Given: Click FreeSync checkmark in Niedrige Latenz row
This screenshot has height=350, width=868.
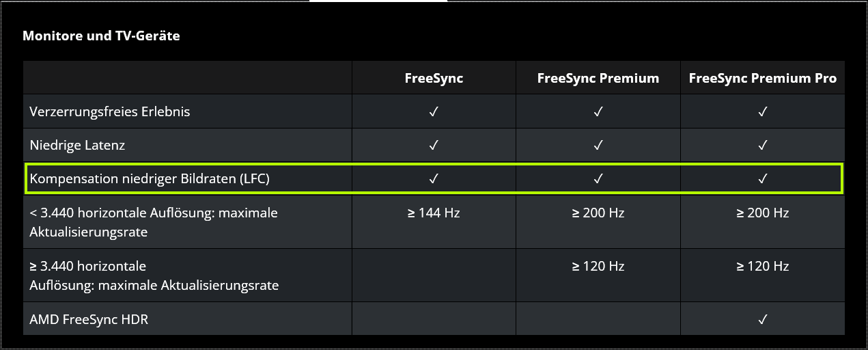Looking at the screenshot, I should [x=434, y=145].
